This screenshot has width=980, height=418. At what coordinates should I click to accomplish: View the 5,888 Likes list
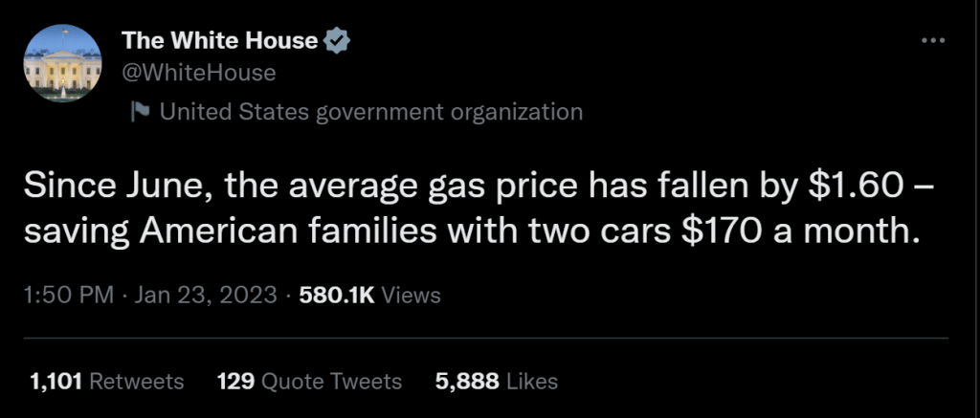[x=496, y=381]
